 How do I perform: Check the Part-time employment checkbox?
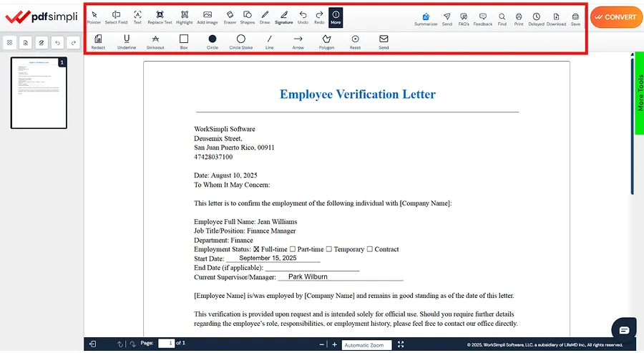[x=292, y=249]
